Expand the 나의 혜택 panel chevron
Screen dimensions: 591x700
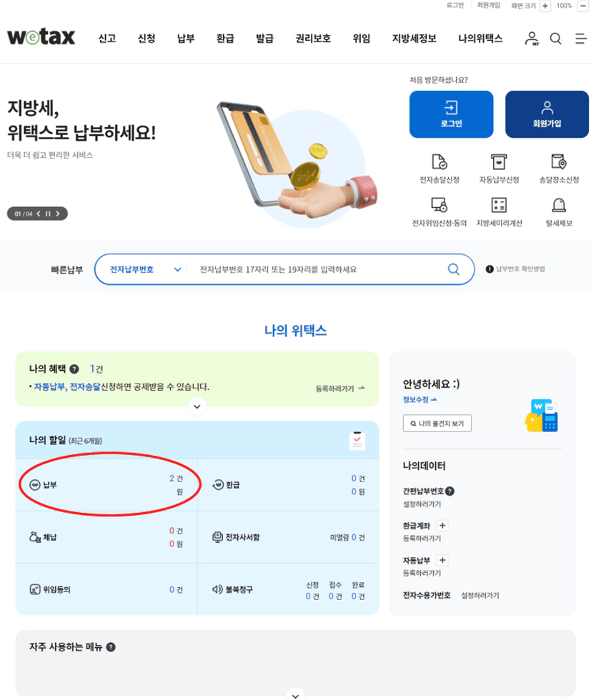point(197,406)
